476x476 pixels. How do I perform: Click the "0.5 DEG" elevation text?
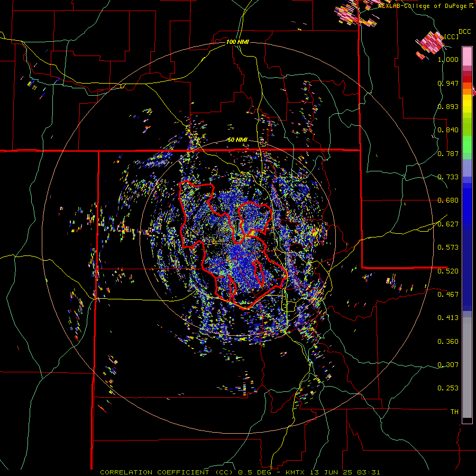255,472
